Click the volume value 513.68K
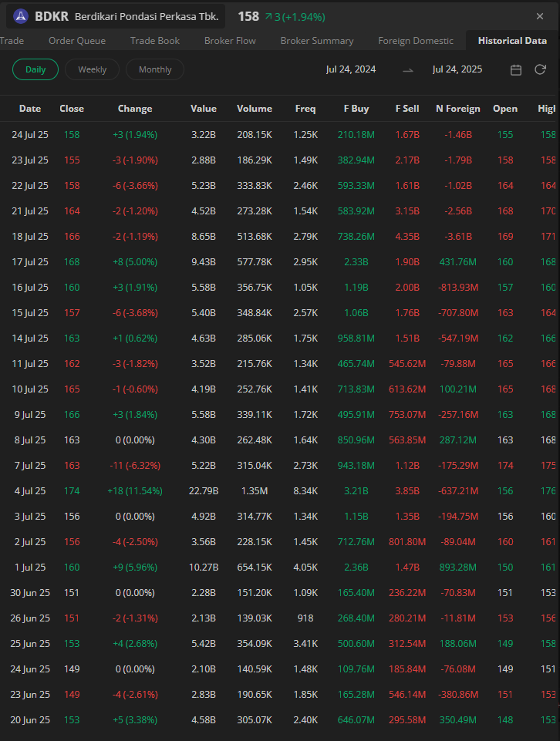Screen dimensions: 560x741 click(255, 236)
